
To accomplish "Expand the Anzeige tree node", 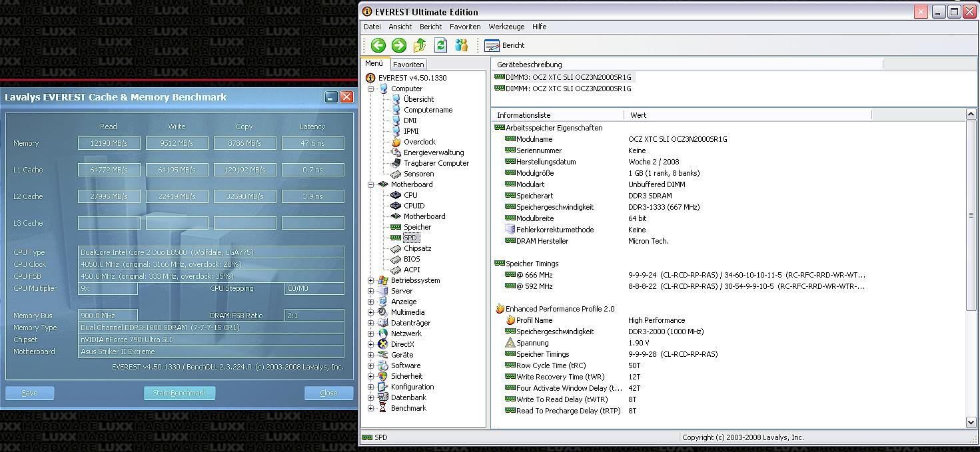I will [x=371, y=302].
